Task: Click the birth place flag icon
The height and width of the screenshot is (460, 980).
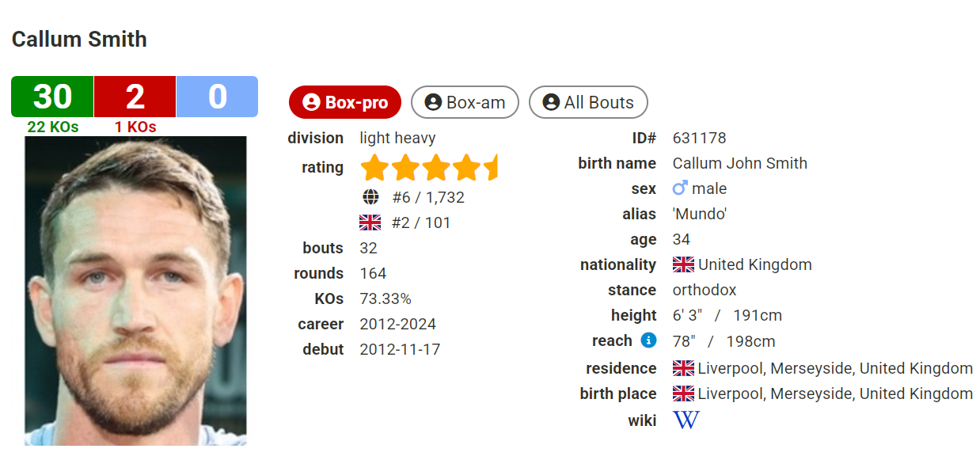Action: click(683, 393)
